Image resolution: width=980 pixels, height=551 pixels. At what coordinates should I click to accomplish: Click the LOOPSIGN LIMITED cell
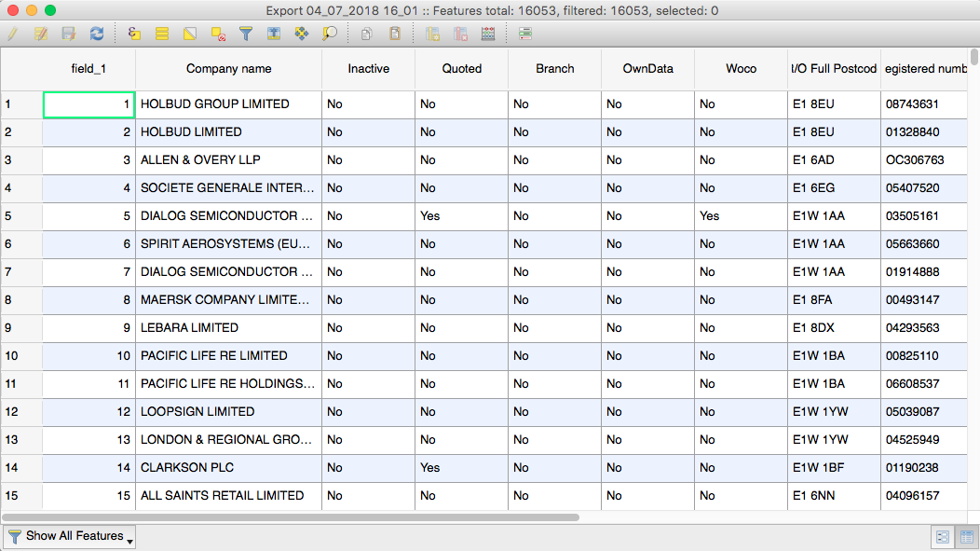tap(229, 411)
